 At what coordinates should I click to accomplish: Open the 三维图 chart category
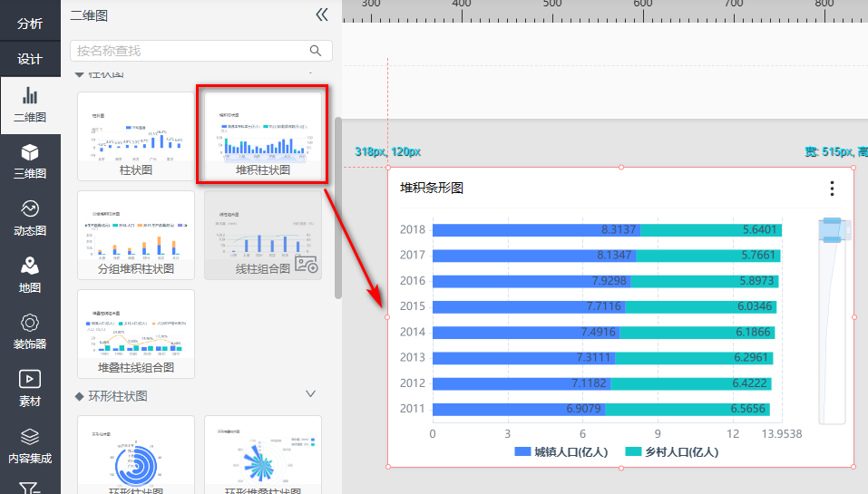pos(30,160)
